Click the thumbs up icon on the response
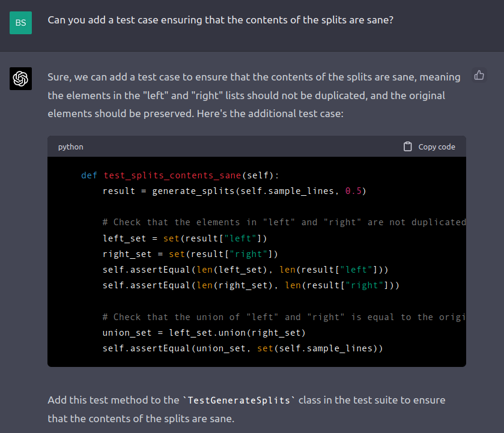Viewport: 504px width, 433px height. click(479, 76)
